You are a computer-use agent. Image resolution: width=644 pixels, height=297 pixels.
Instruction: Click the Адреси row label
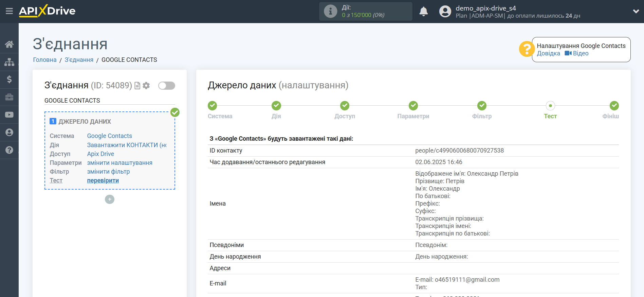(220, 268)
